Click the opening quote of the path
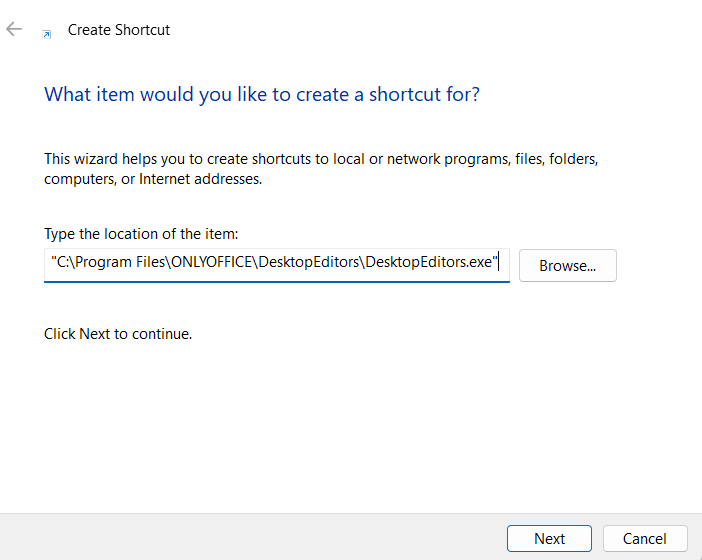This screenshot has height=560, width=702. coord(54,259)
